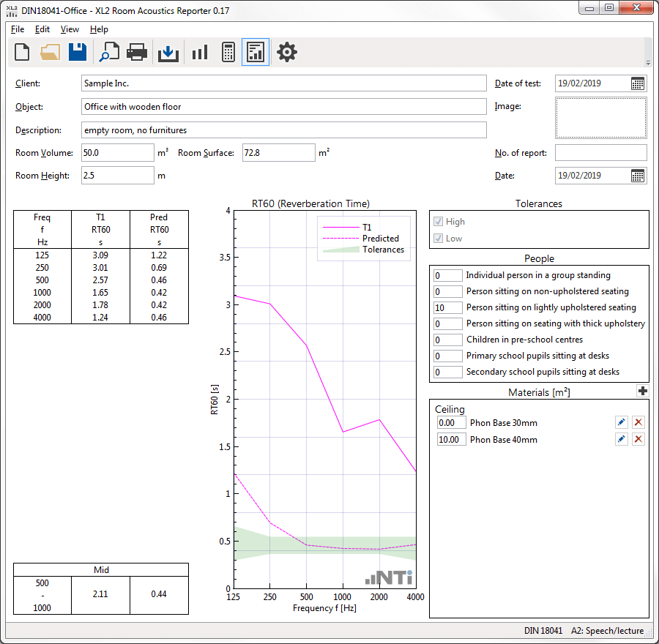The image size is (659, 644).
Task: Click the New document toolbar icon
Action: tap(22, 52)
